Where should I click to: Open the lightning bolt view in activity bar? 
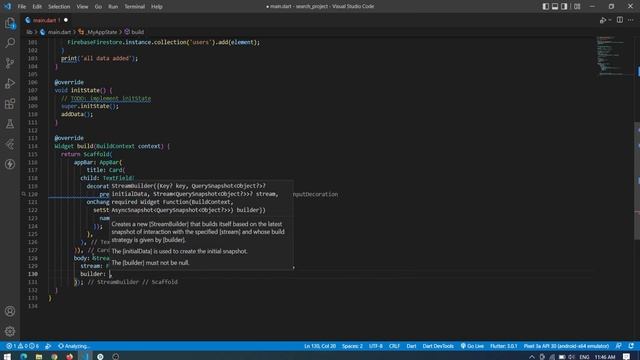pyautogui.click(x=10, y=164)
